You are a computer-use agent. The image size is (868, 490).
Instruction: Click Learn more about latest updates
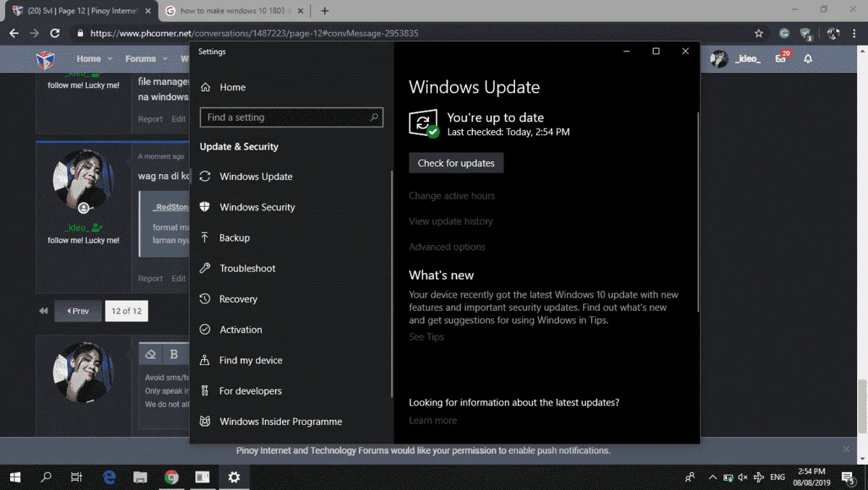click(433, 421)
